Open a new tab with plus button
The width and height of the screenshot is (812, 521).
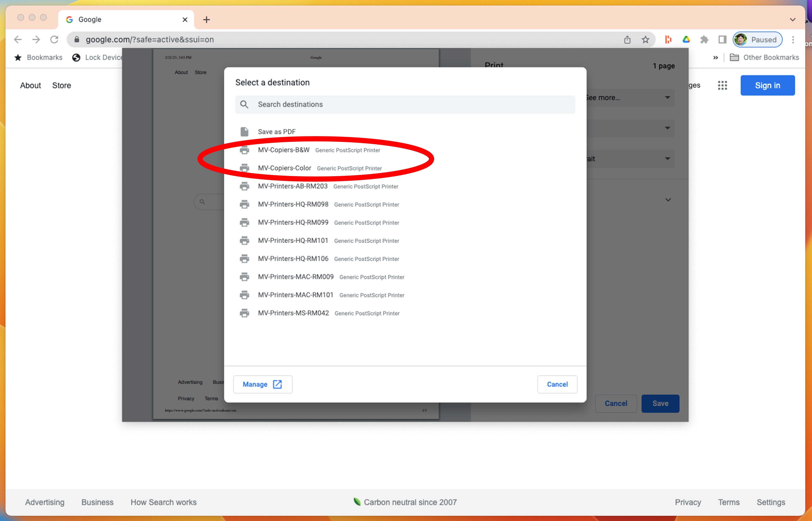click(206, 20)
